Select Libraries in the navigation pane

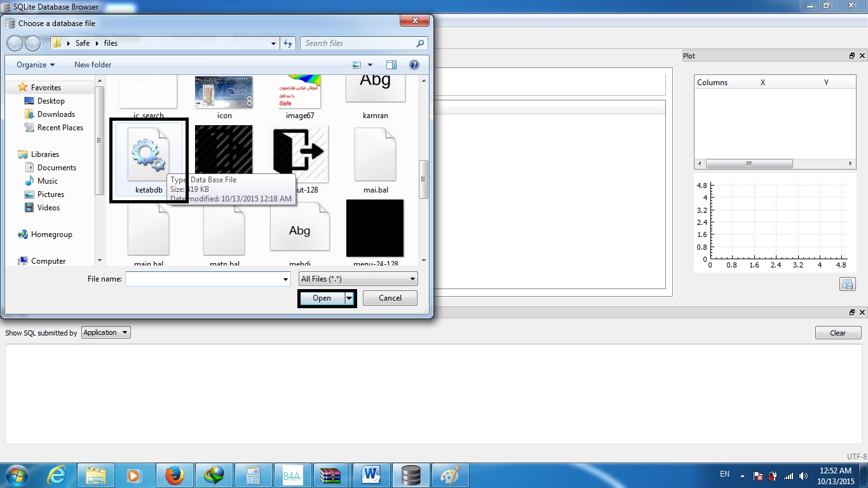(x=44, y=154)
